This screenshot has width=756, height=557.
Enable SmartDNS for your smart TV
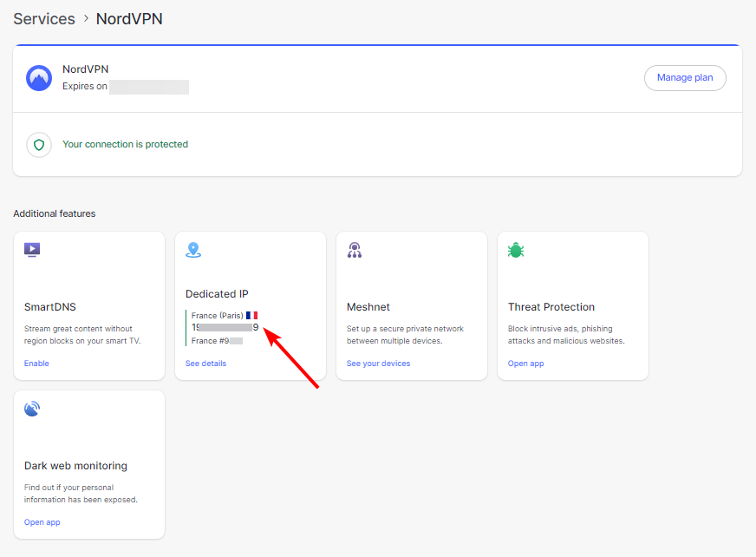pos(36,363)
